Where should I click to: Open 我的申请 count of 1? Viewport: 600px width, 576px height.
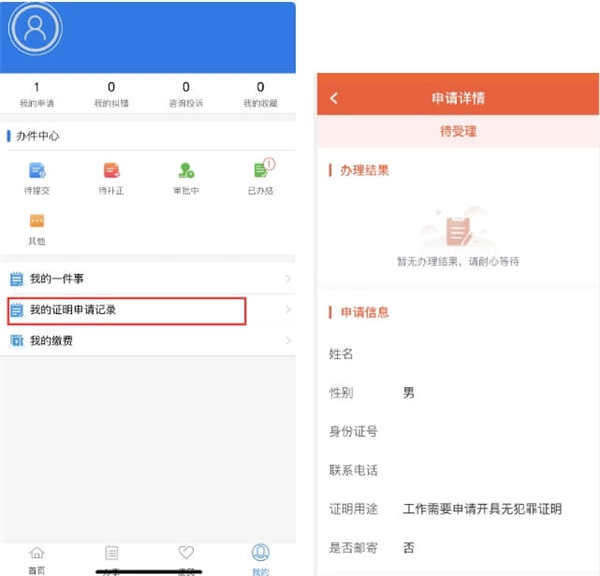pos(37,94)
